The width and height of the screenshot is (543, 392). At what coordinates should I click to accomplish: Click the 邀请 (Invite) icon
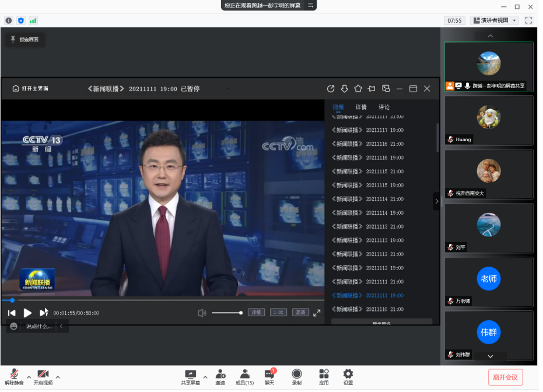click(220, 374)
